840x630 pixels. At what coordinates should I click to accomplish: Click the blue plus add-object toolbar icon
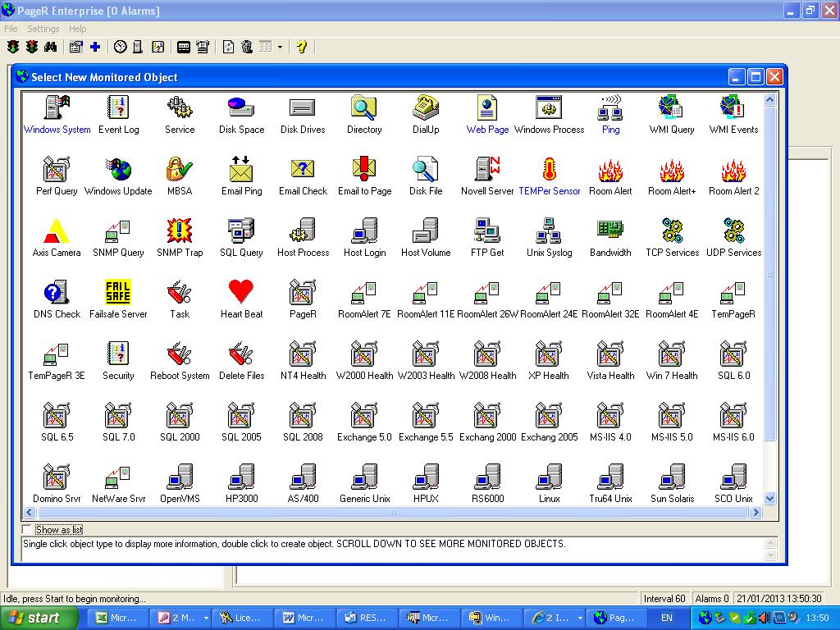(x=95, y=47)
